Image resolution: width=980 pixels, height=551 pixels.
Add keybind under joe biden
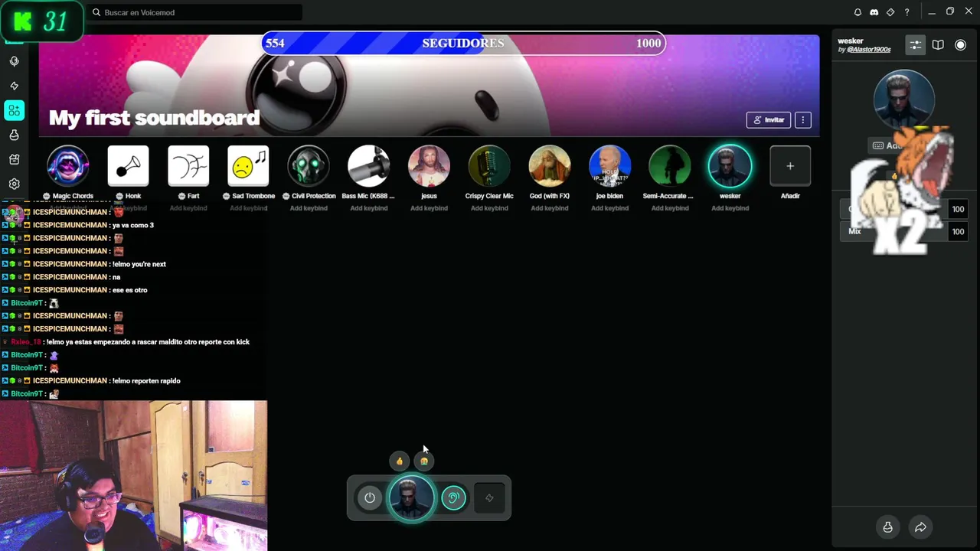click(609, 208)
